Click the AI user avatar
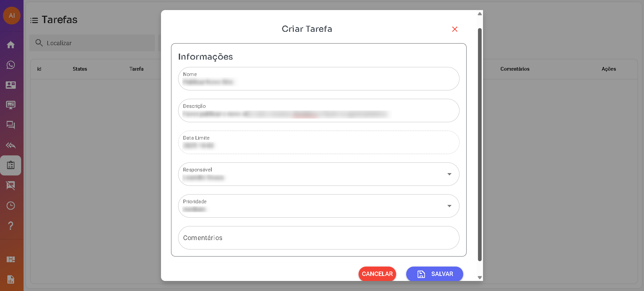The height and width of the screenshot is (291, 644). click(12, 16)
